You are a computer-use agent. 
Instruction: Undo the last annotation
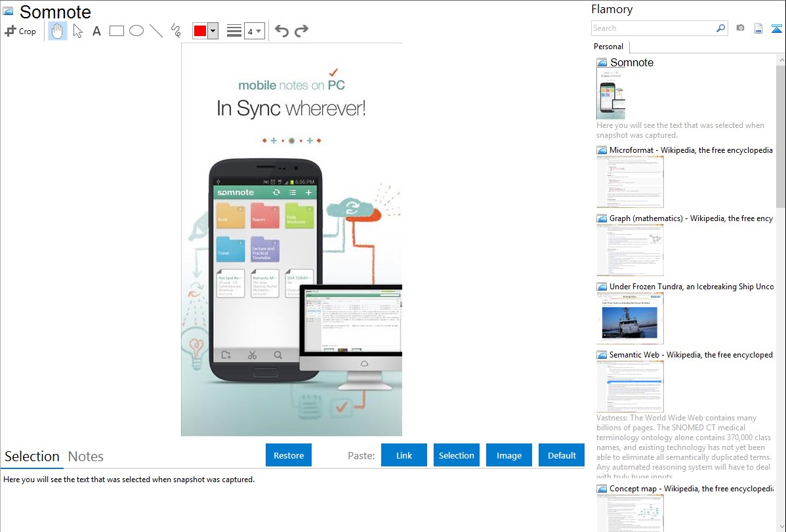point(281,31)
